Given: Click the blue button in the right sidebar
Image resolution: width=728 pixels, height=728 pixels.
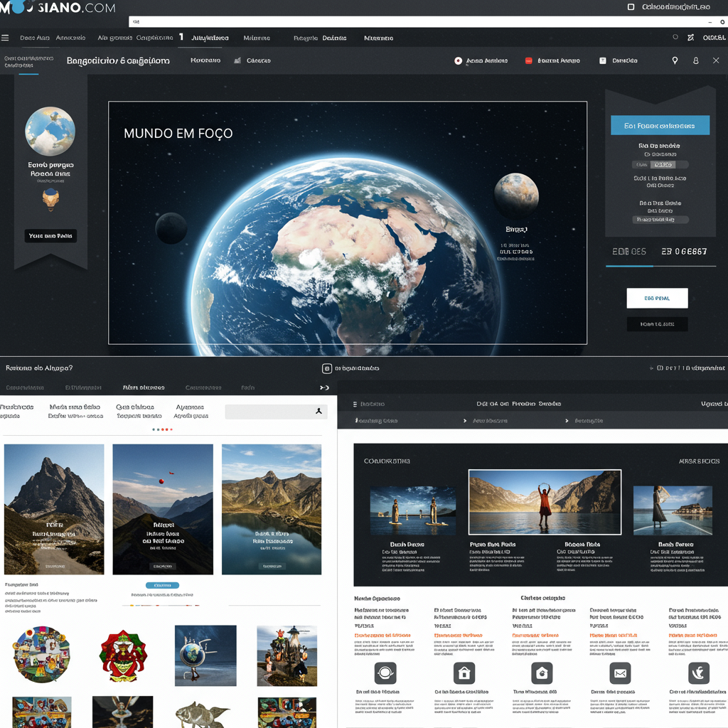Looking at the screenshot, I should pyautogui.click(x=660, y=125).
